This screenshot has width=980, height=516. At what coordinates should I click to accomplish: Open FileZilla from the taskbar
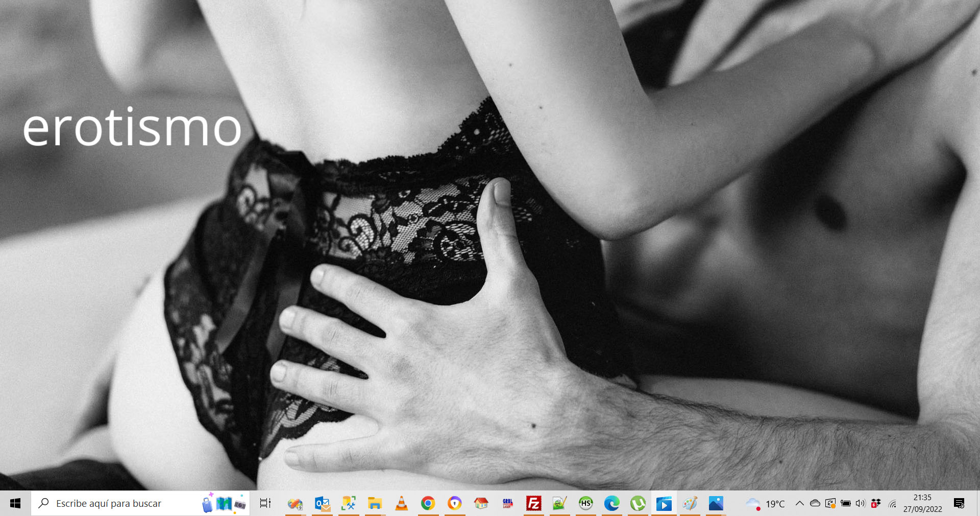click(x=534, y=504)
